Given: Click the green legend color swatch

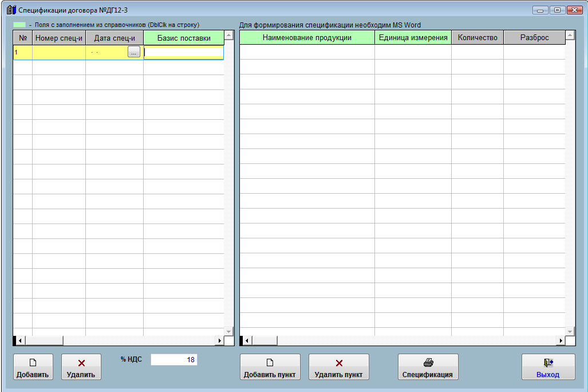Looking at the screenshot, I should click(x=19, y=25).
